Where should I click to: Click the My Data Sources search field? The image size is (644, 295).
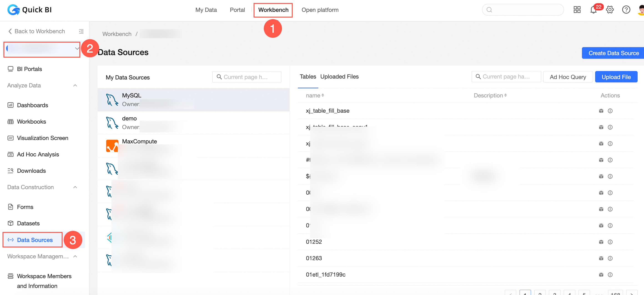247,77
